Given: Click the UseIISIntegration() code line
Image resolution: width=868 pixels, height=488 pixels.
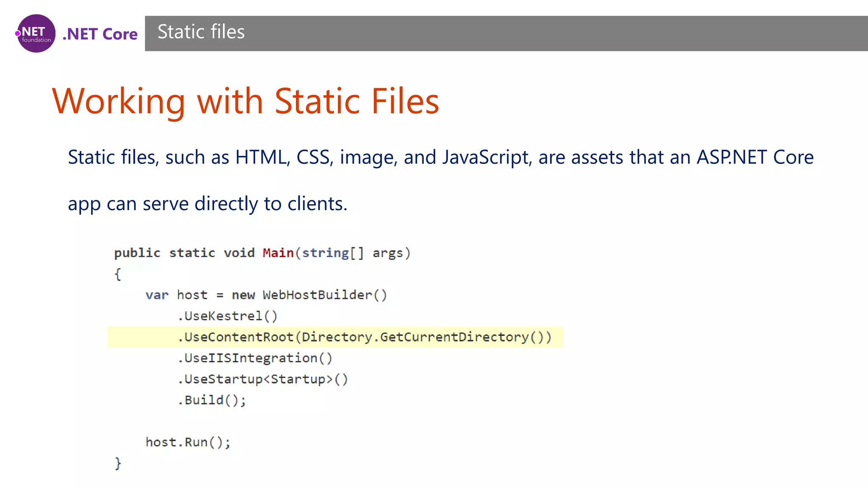Looking at the screenshot, I should (x=255, y=358).
